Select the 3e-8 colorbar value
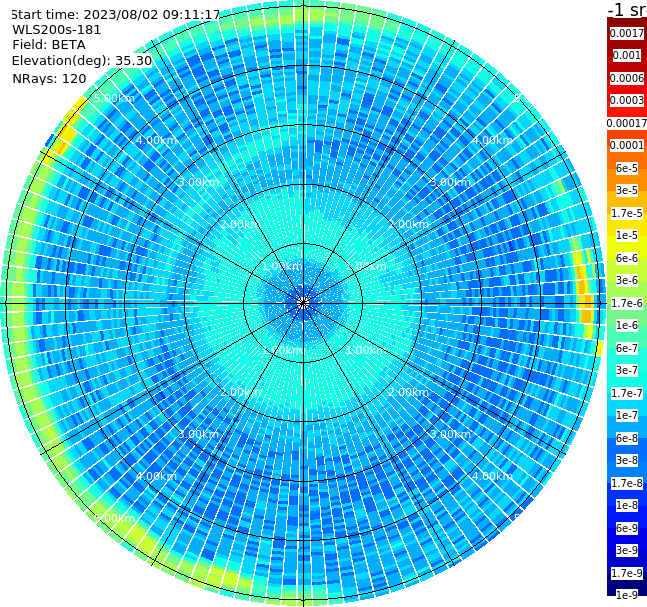Image resolution: width=647 pixels, height=607 pixels. tap(627, 460)
